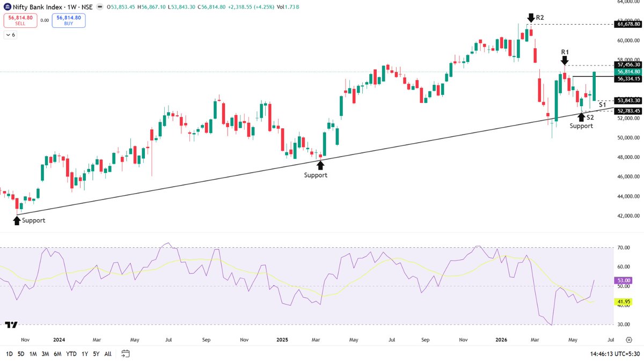Click the 0.00 spread value between Sell and Buy
The width and height of the screenshot is (644, 362).
44,21
